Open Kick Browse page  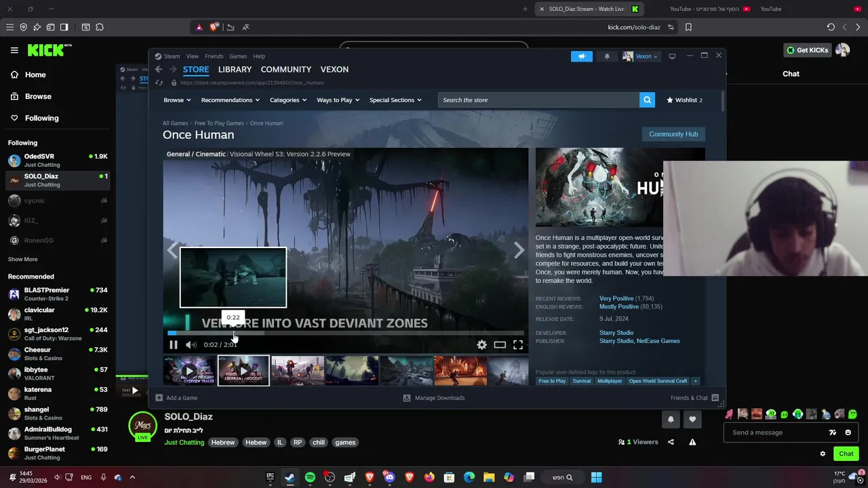(x=31, y=96)
